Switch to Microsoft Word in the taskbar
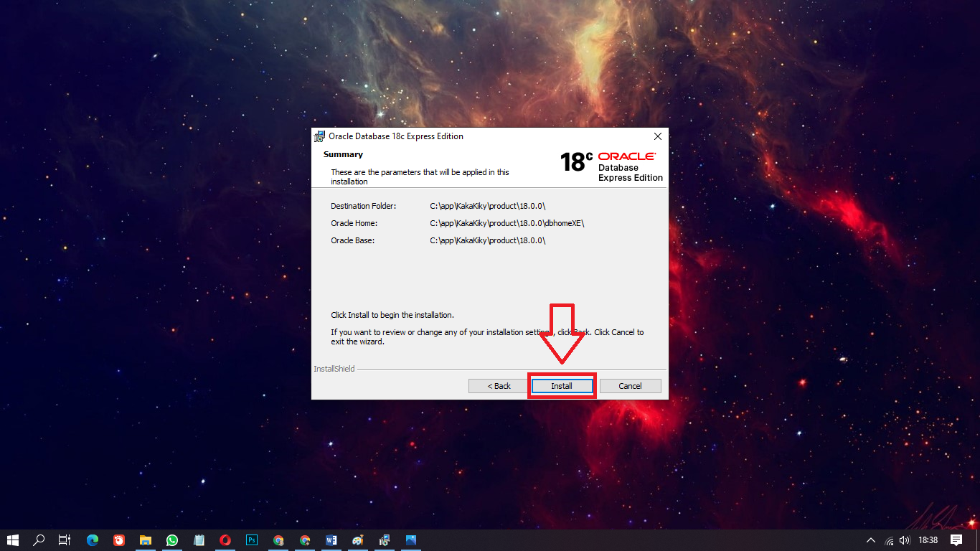Viewport: 980px width, 551px height. click(x=331, y=540)
